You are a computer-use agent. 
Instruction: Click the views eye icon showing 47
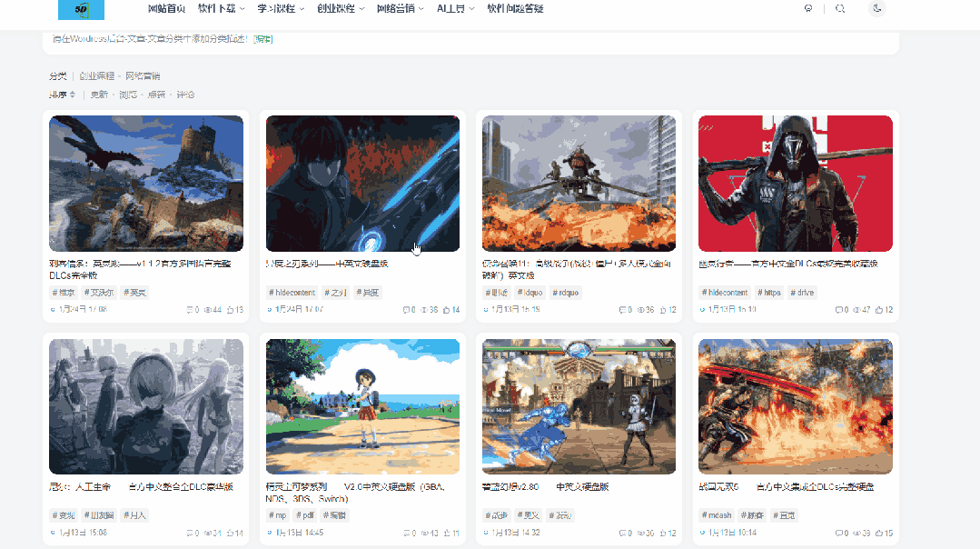pyautogui.click(x=856, y=310)
